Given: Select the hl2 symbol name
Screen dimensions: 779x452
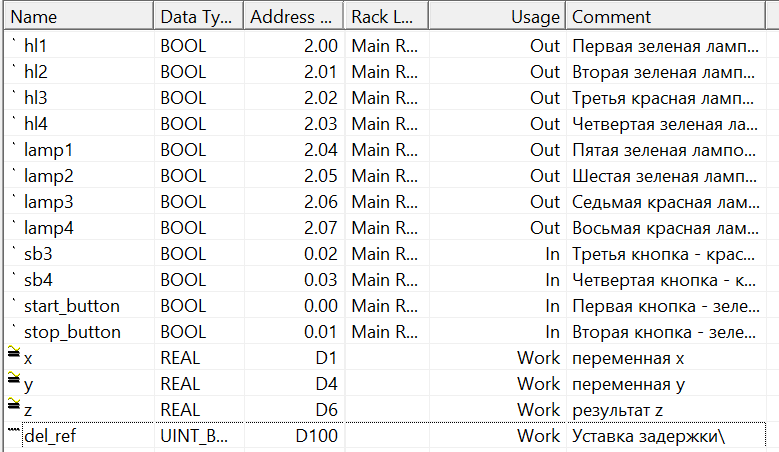Looking at the screenshot, I should pos(36,72).
